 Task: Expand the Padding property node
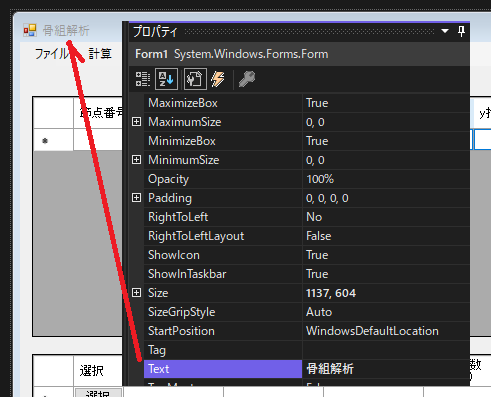click(x=136, y=198)
